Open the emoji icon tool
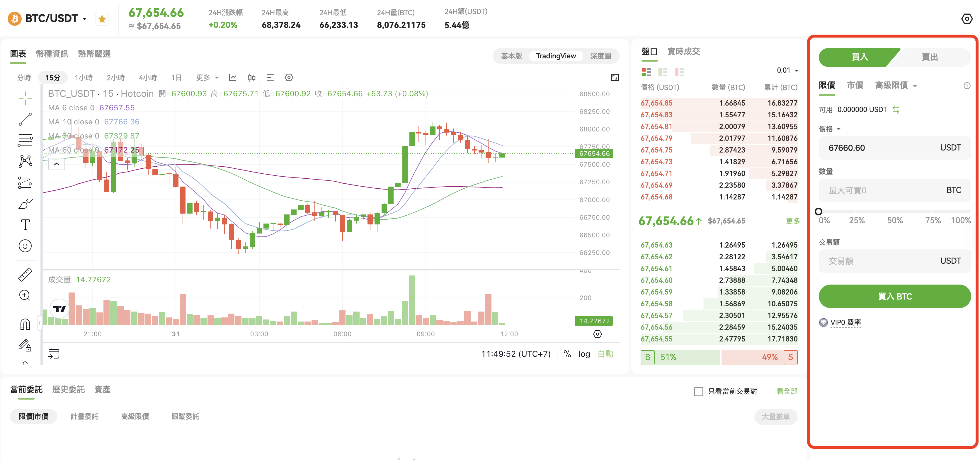Viewport: 980px width, 460px height. pos(25,246)
